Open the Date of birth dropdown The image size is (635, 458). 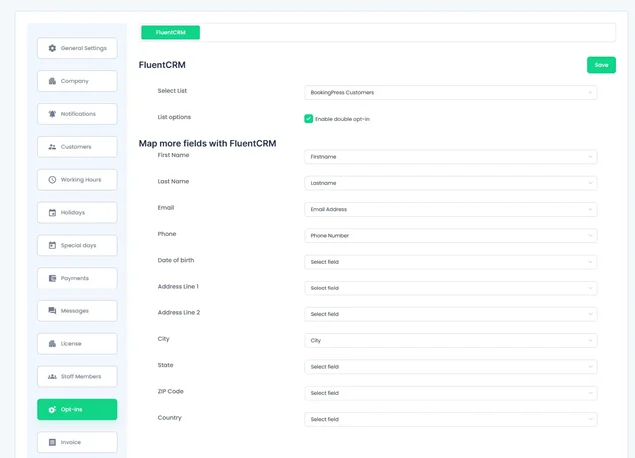(451, 262)
